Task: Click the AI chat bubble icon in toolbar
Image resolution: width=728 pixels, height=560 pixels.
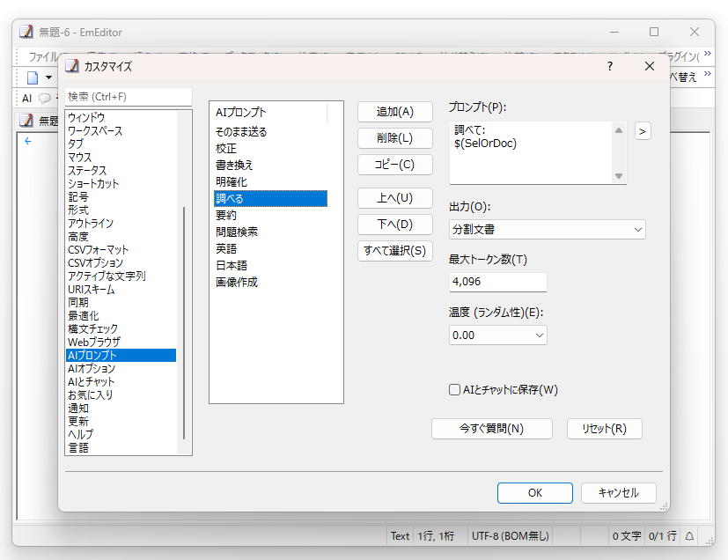Action: tap(45, 98)
